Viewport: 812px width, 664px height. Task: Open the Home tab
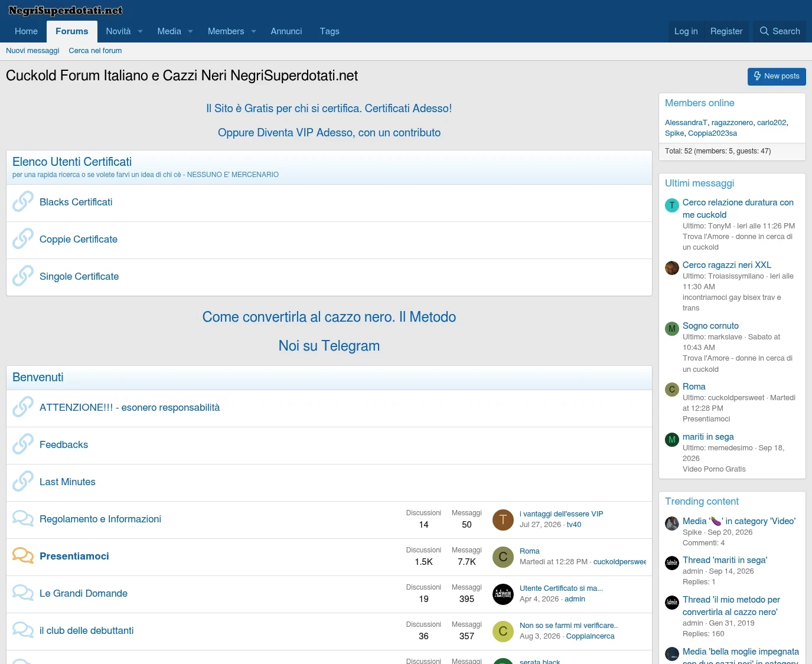tap(26, 31)
